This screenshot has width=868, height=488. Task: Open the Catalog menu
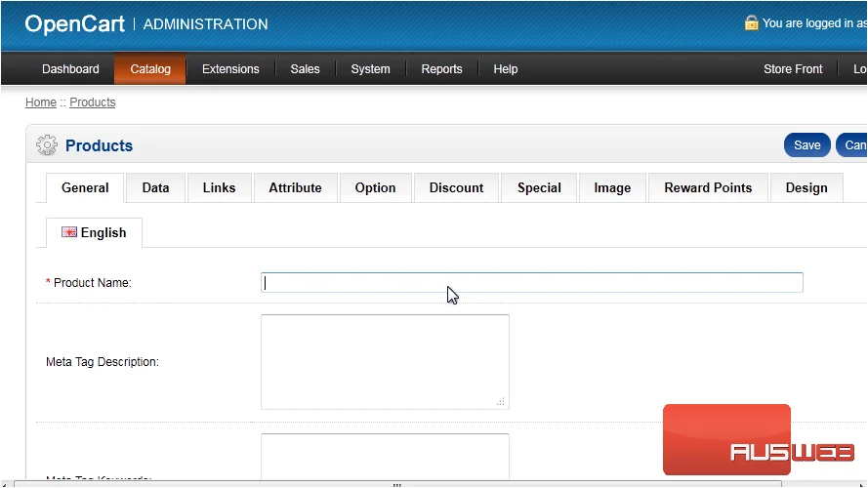click(x=150, y=69)
